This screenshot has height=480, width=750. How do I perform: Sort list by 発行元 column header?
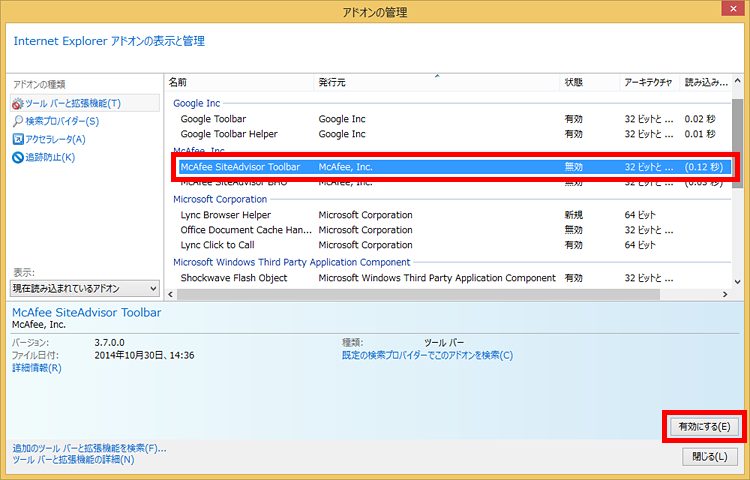[436, 82]
